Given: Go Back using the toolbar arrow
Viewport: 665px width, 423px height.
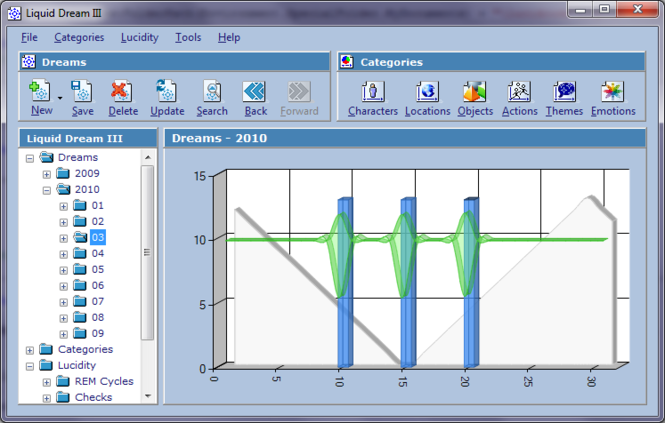Looking at the screenshot, I should (255, 93).
